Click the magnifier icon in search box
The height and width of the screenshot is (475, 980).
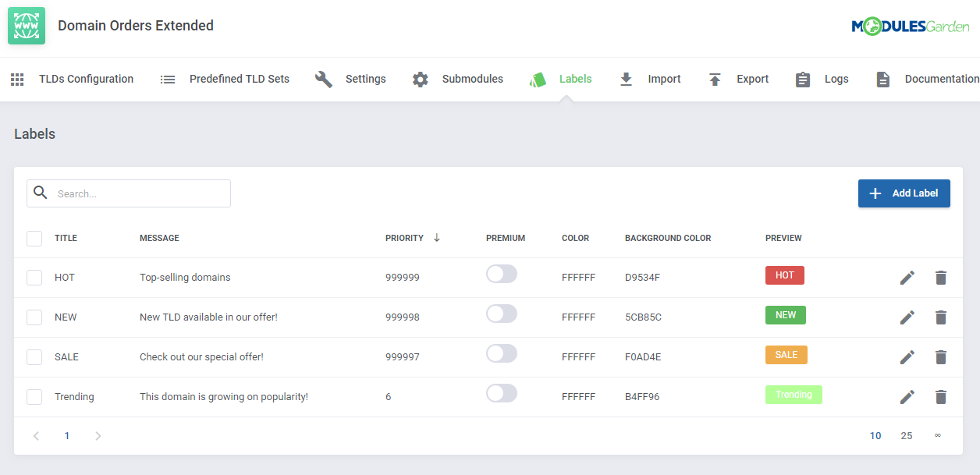point(41,193)
